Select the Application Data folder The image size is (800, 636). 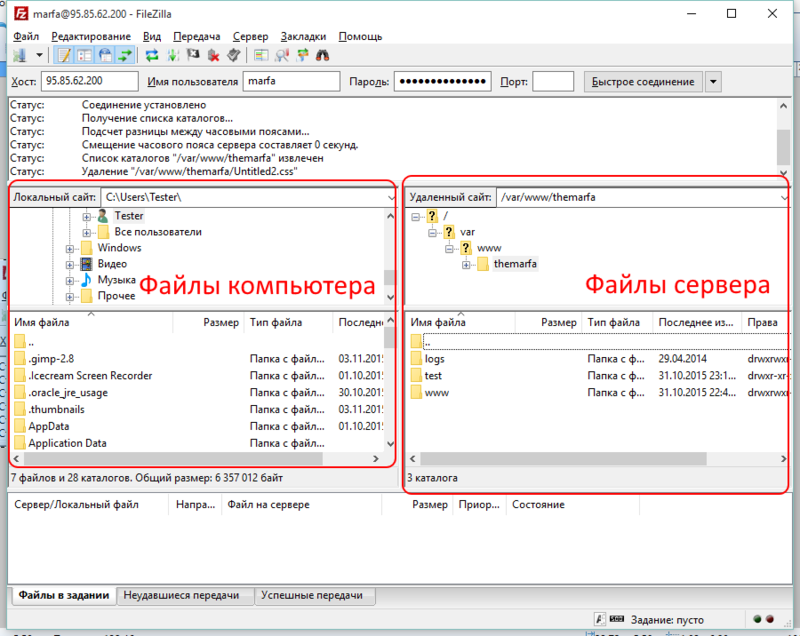click(x=67, y=443)
